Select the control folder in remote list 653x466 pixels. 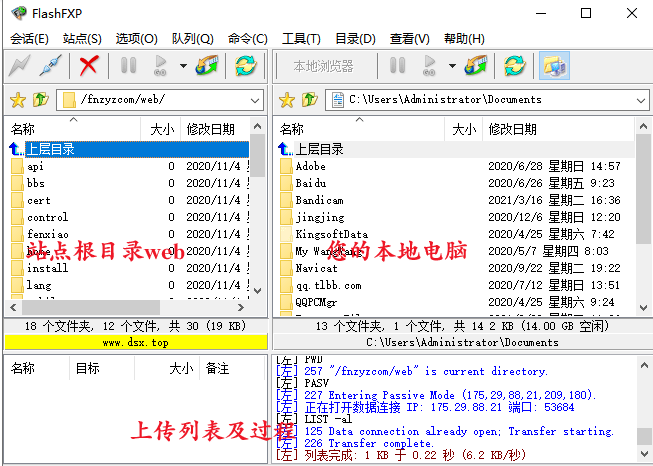(x=47, y=217)
